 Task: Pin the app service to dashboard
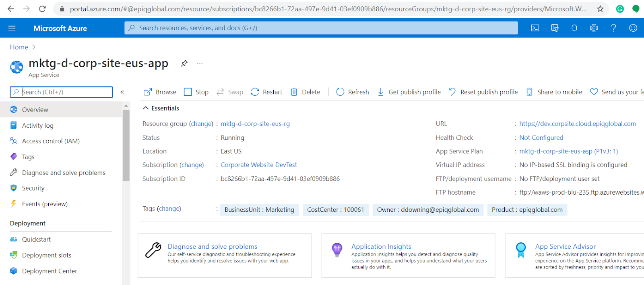coord(184,64)
